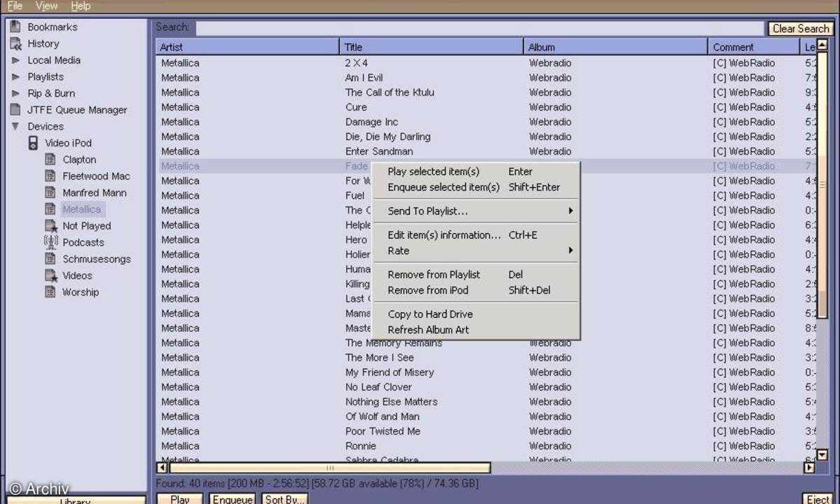Click the Not Played smart playlist icon

51,226
